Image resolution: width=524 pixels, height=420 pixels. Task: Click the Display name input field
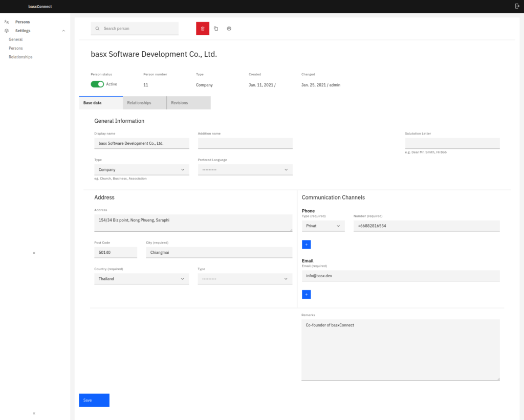pos(142,143)
